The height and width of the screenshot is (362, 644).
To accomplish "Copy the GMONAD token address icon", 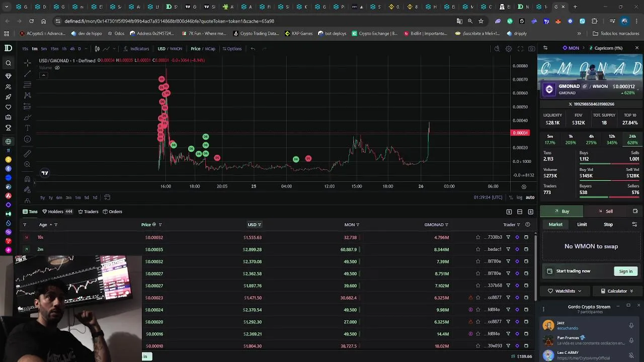I will point(584,86).
